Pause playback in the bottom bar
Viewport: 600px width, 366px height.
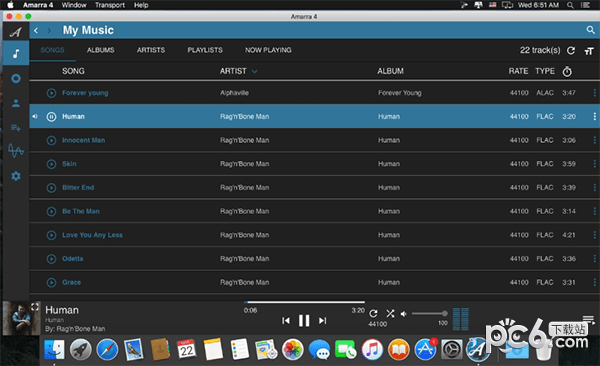pyautogui.click(x=304, y=320)
